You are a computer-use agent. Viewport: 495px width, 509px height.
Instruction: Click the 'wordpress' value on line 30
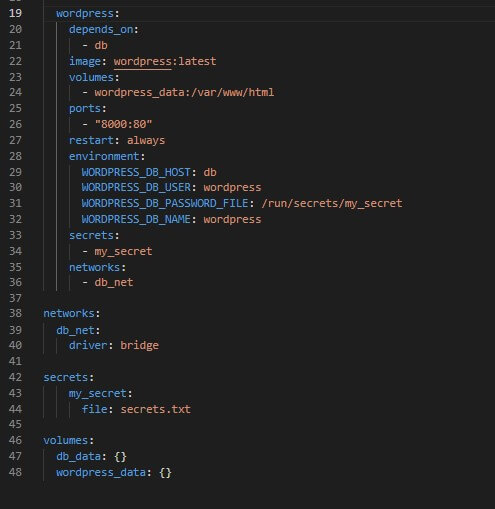[232, 187]
